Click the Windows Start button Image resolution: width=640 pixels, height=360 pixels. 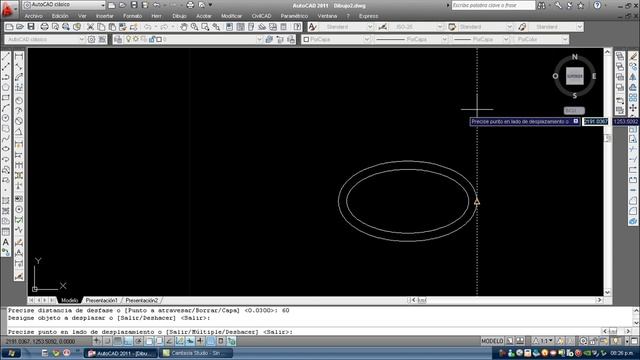(x=11, y=353)
